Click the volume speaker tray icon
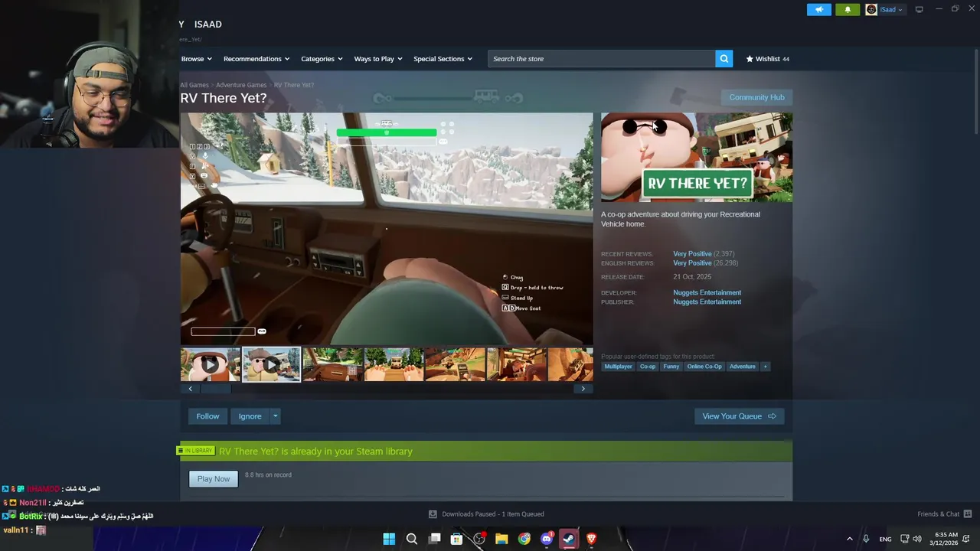This screenshot has width=980, height=551. 917,539
